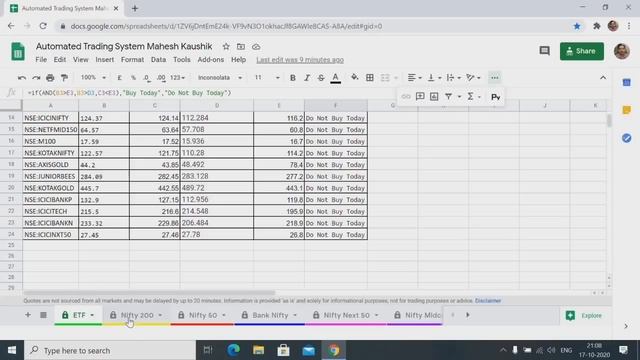The width and height of the screenshot is (640, 360).
Task: Open the Google account avatar
Action: pos(621,51)
